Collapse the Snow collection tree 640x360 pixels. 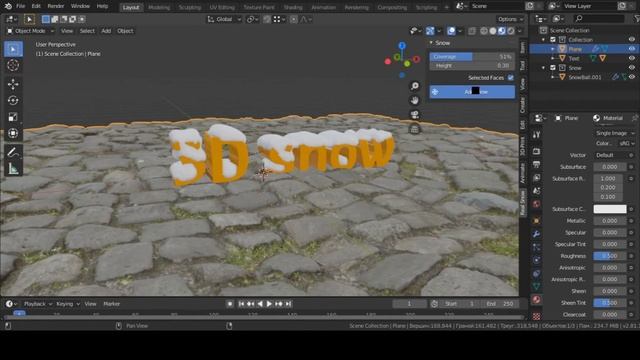click(543, 68)
